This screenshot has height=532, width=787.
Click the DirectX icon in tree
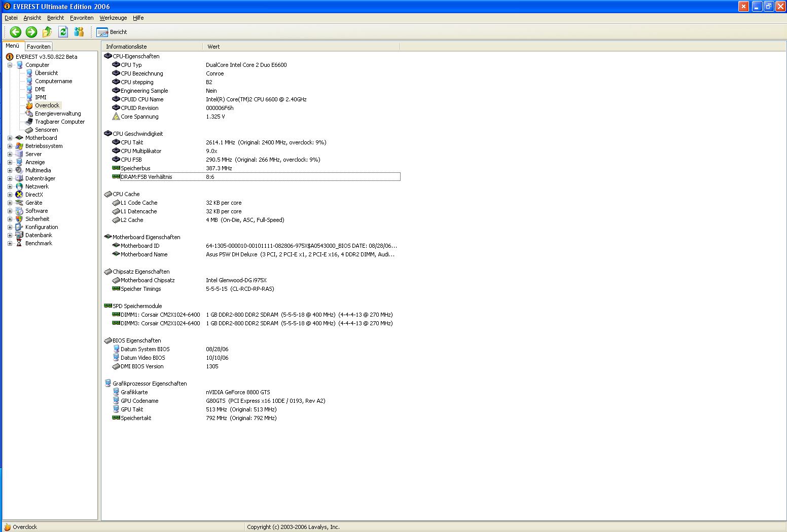pyautogui.click(x=19, y=195)
